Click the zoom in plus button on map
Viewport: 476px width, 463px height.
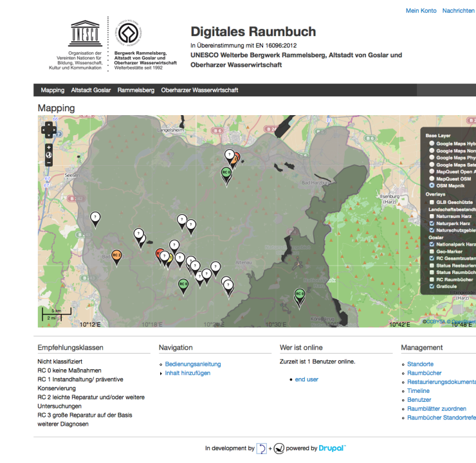pyautogui.click(x=49, y=147)
